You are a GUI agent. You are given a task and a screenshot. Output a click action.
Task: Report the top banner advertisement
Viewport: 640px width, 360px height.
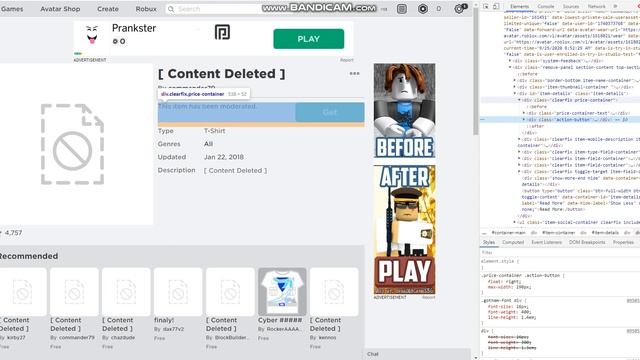tap(347, 60)
